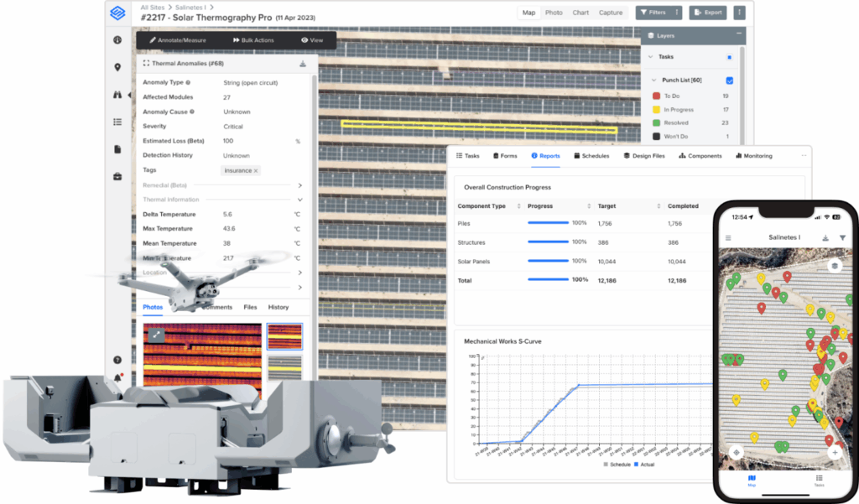This screenshot has height=504, width=859.
Task: Minimize the Layers panel
Action: pyautogui.click(x=738, y=34)
